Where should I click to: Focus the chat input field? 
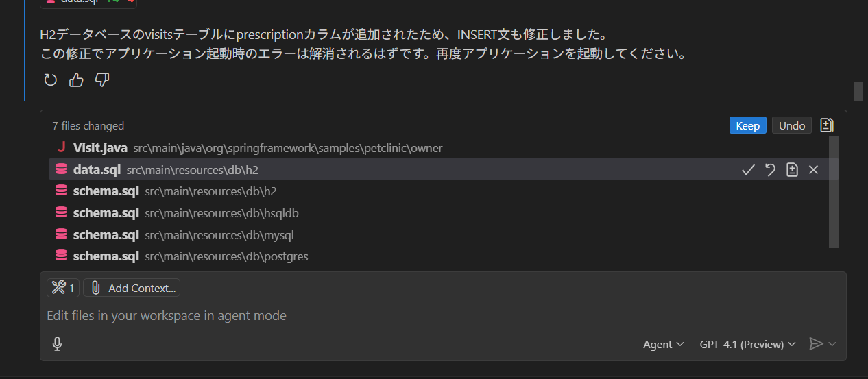(x=443, y=315)
